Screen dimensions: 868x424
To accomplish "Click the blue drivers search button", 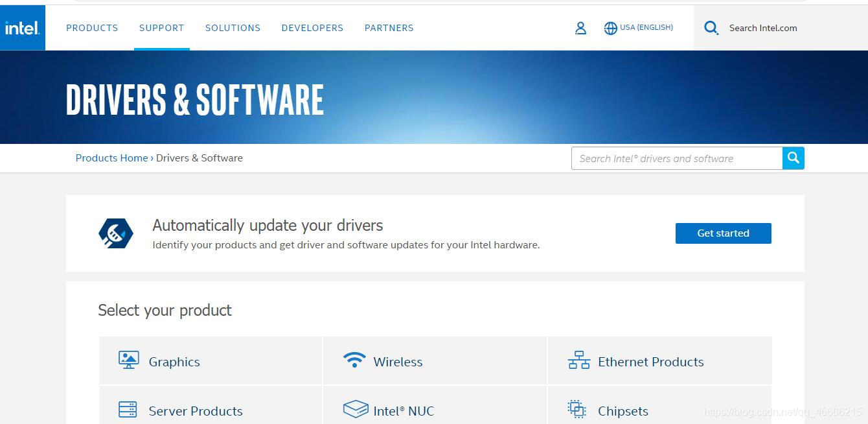I will pyautogui.click(x=794, y=158).
